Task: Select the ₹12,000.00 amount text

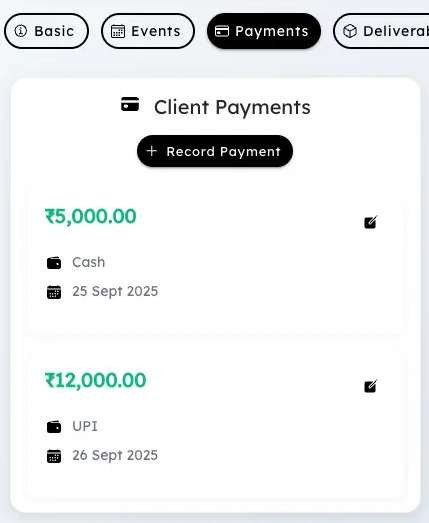Action: coord(95,380)
